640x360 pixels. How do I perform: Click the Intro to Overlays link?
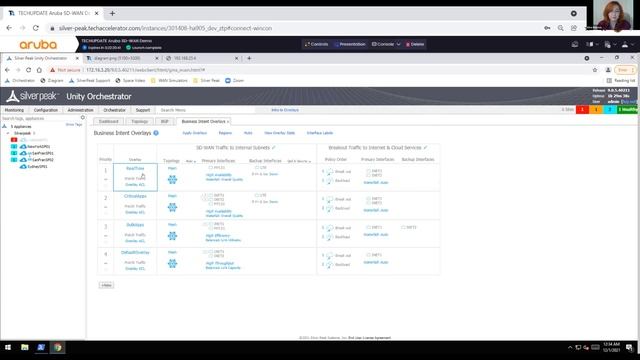[285, 110]
